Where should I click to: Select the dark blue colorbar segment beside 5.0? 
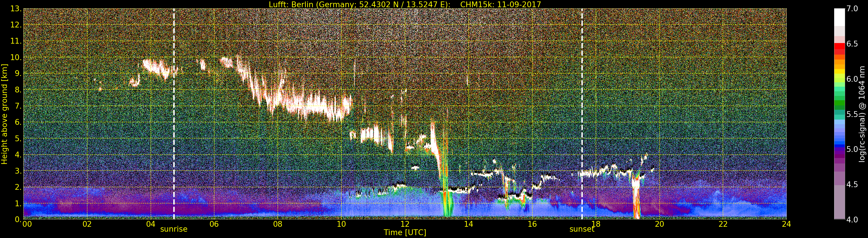839,146
